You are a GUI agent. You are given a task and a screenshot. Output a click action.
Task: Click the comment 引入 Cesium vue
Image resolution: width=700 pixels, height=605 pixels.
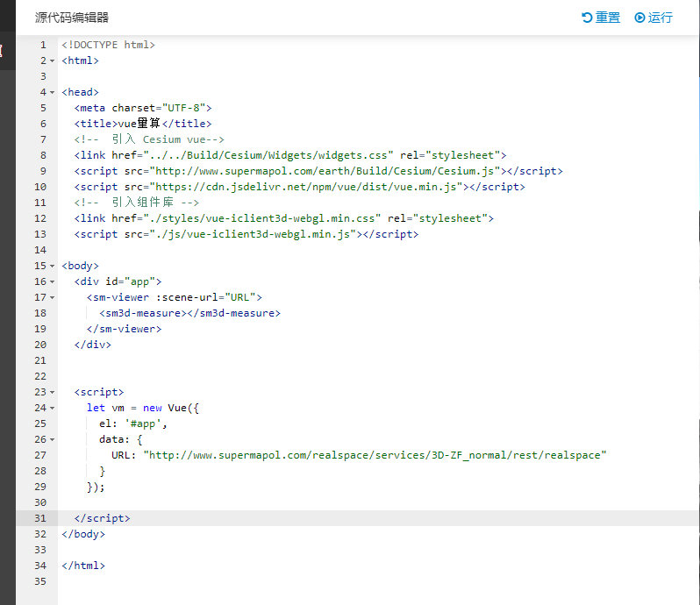coord(149,139)
